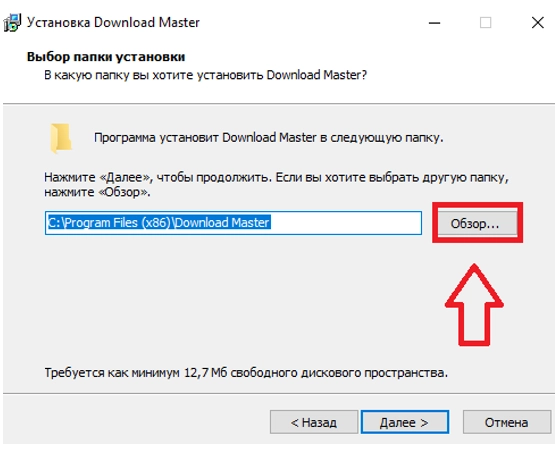Click the 12,7 Мб disk space requirement text
The height and width of the screenshot is (450, 555).
pyautogui.click(x=246, y=372)
